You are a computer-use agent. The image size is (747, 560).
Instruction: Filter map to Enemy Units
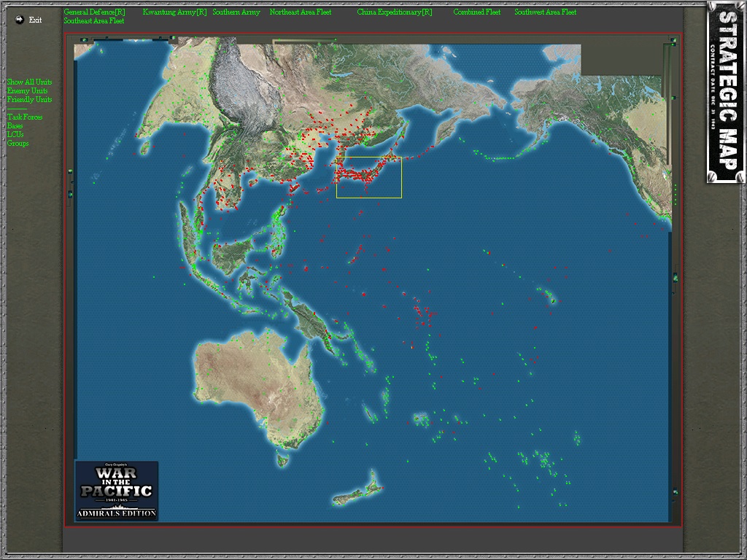point(27,90)
